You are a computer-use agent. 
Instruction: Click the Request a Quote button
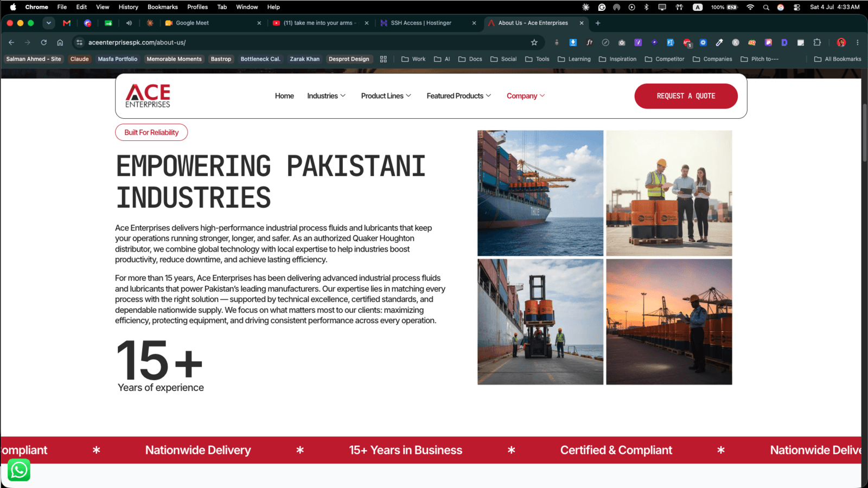coord(686,96)
